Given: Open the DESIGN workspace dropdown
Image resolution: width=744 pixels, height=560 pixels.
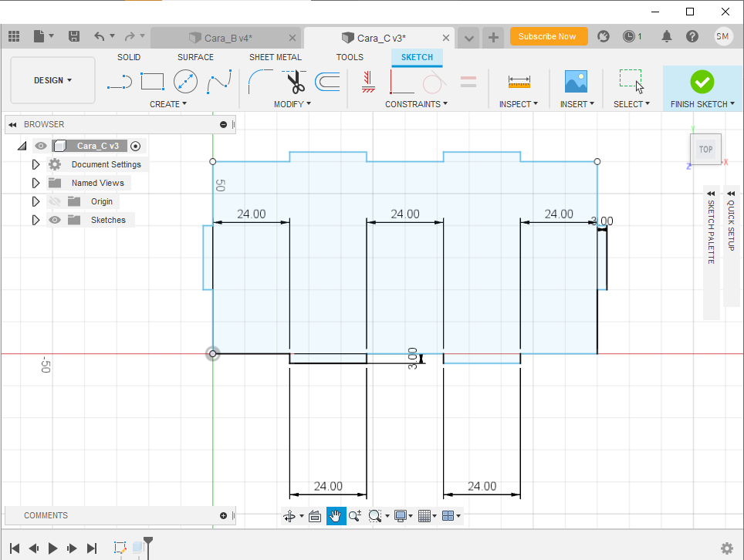Looking at the screenshot, I should pyautogui.click(x=52, y=80).
